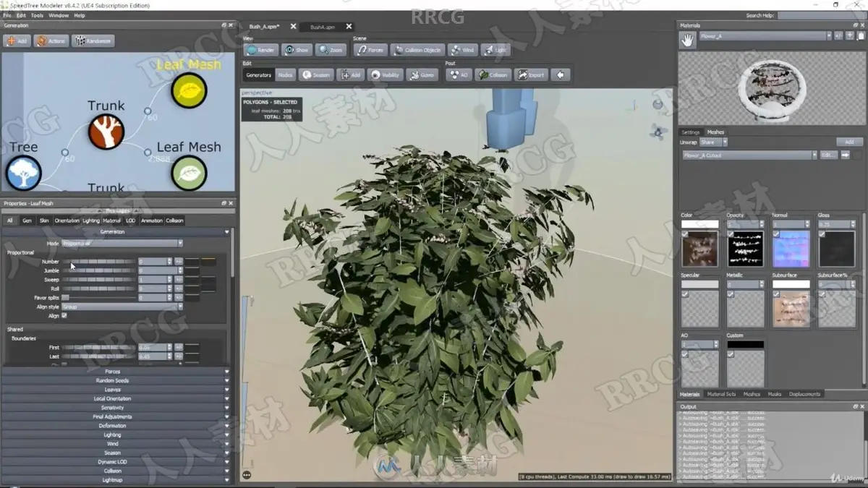This screenshot has width=868, height=488.
Task: Expand the Local Orientation section
Action: click(116, 398)
